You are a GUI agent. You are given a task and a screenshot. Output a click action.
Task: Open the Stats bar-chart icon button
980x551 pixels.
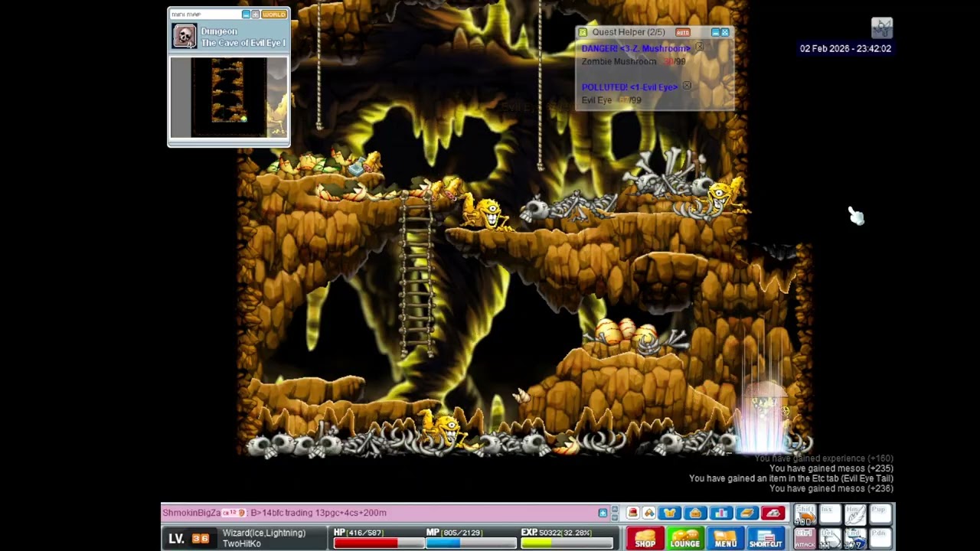721,513
